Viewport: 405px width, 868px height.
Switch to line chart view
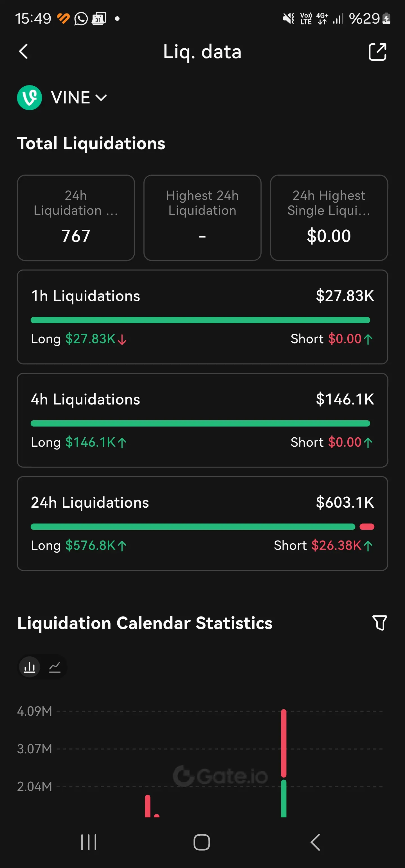click(x=55, y=666)
